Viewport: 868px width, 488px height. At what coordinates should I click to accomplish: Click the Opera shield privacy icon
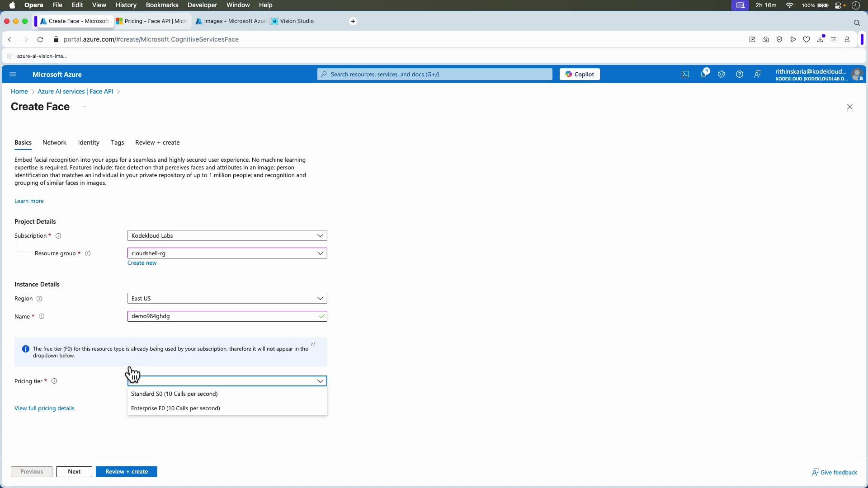(x=779, y=40)
